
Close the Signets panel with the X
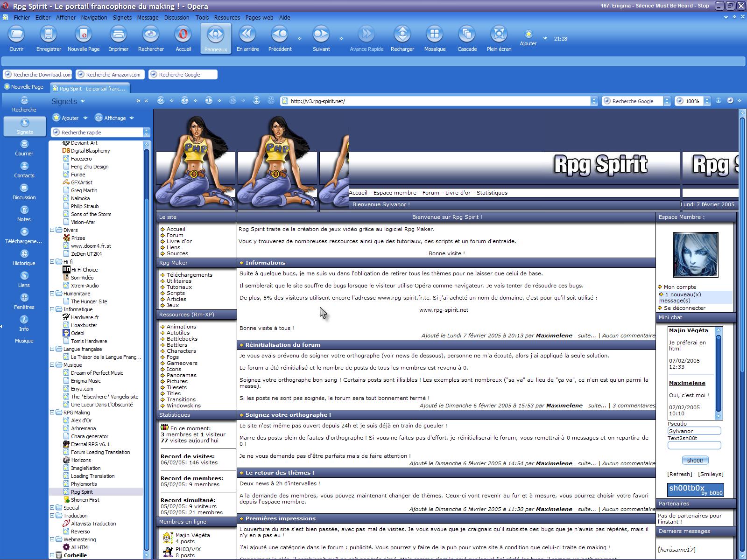point(146,101)
